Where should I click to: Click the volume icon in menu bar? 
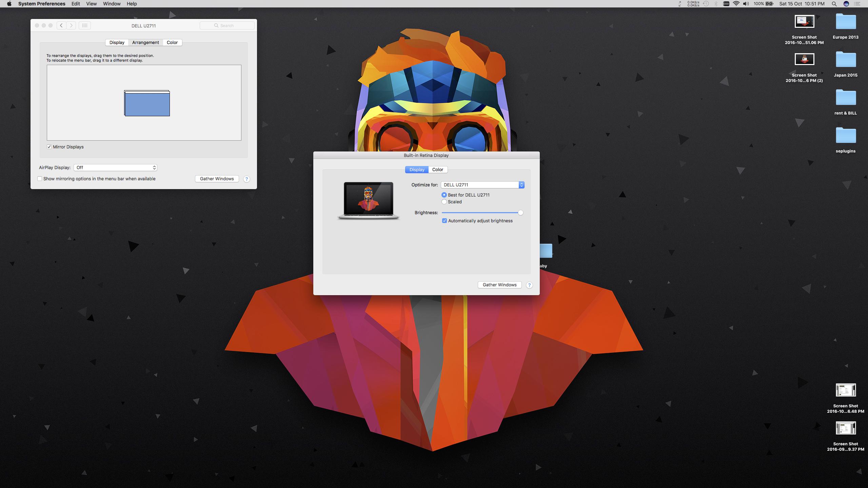click(x=746, y=4)
